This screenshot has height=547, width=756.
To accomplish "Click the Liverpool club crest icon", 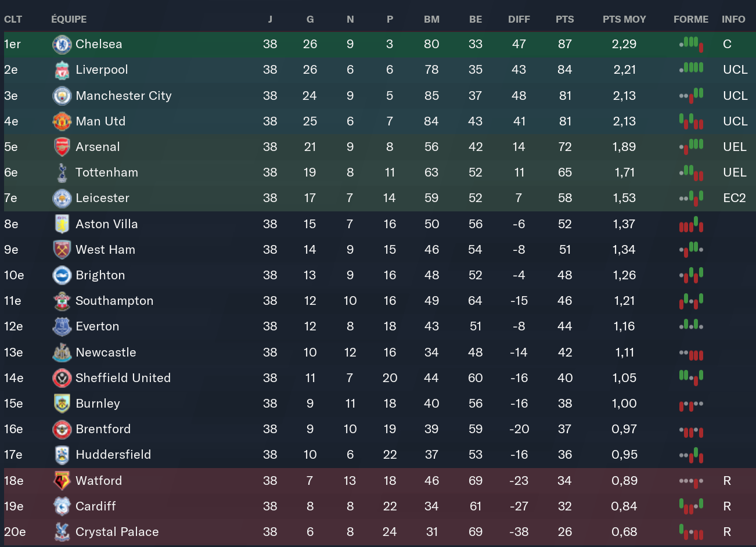I will coord(62,70).
